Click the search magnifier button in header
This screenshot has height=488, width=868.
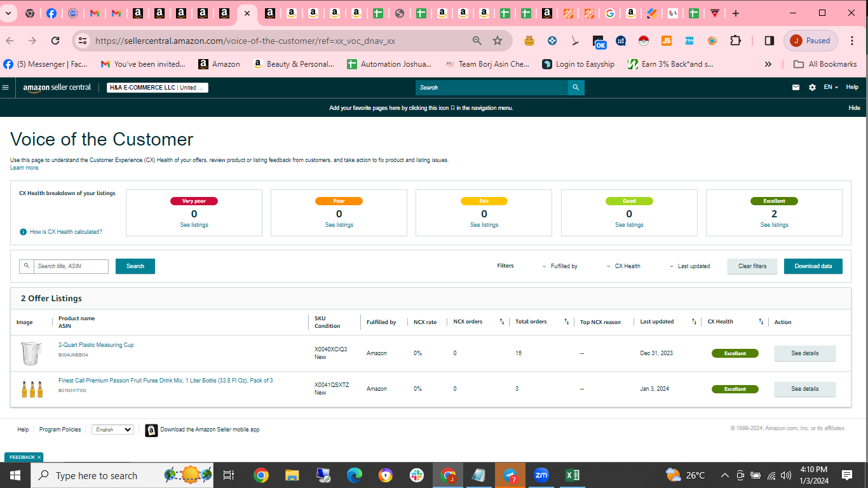point(576,88)
